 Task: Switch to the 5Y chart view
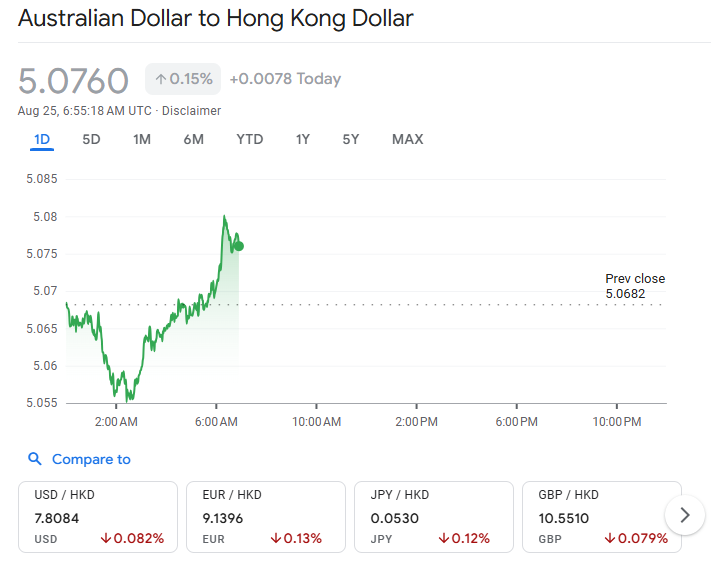tap(350, 139)
